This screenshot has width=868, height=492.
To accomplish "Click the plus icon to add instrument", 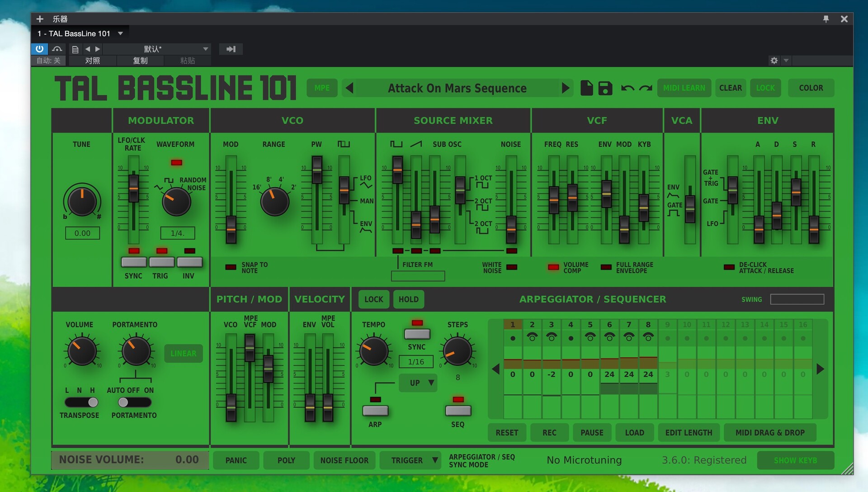I will pos(40,19).
